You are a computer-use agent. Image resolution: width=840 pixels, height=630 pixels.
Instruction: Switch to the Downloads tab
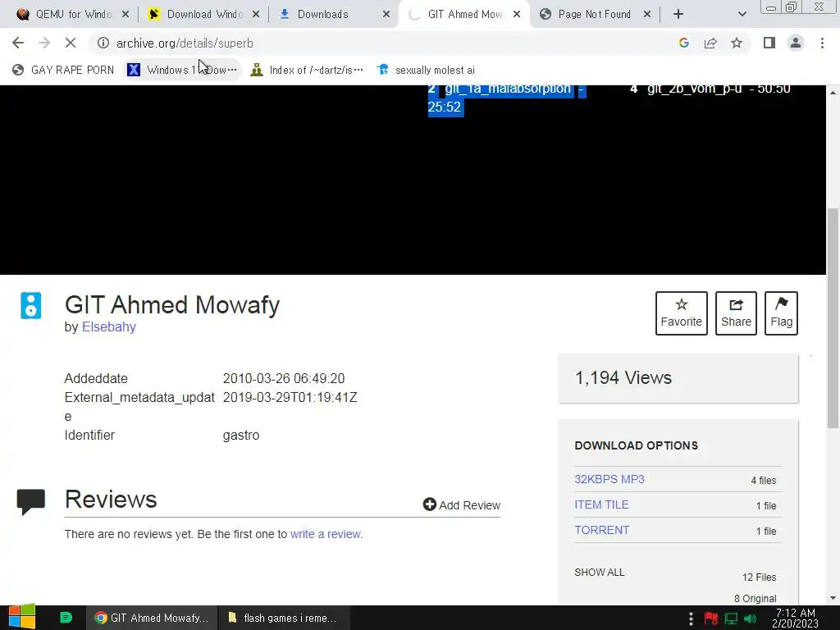pyautogui.click(x=335, y=15)
